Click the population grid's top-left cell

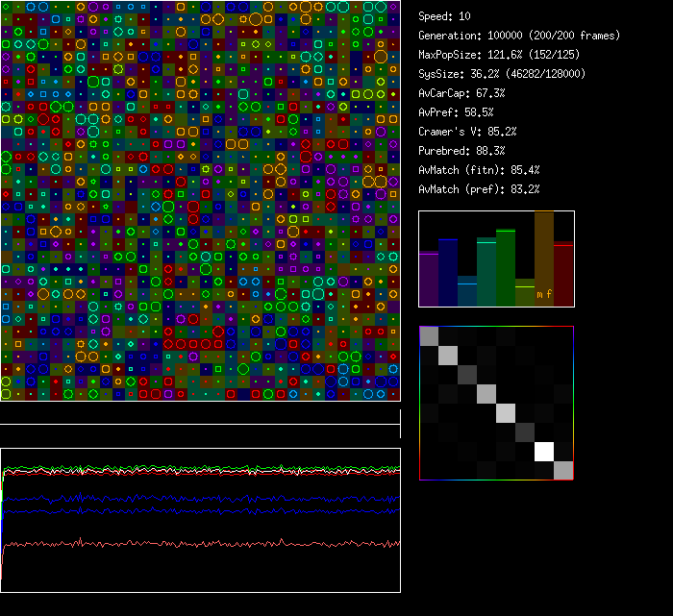tap(7, 7)
